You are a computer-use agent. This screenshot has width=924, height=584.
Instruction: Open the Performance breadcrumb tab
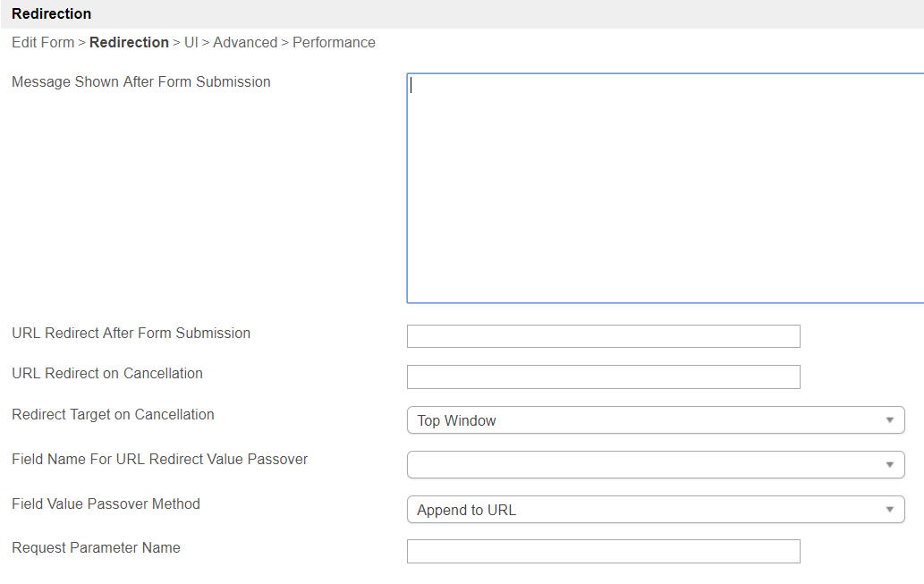tap(334, 43)
